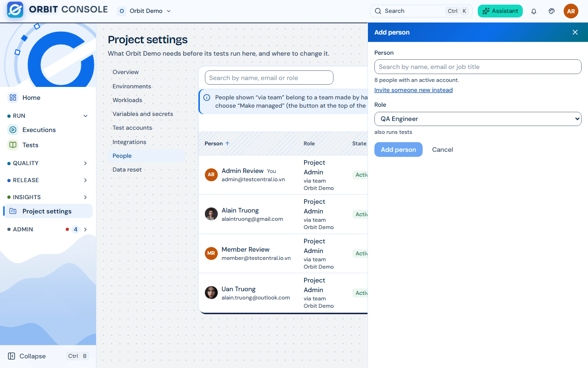Go to Executions in sidebar
588x368 pixels.
coord(48,130)
